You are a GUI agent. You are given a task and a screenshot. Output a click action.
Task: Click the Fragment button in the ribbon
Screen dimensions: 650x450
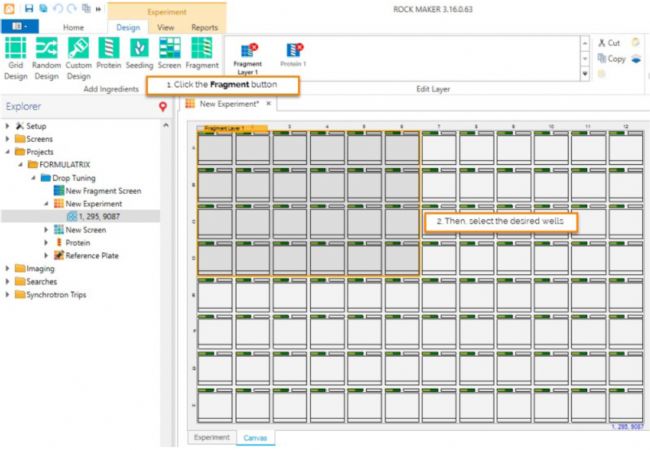[202, 54]
